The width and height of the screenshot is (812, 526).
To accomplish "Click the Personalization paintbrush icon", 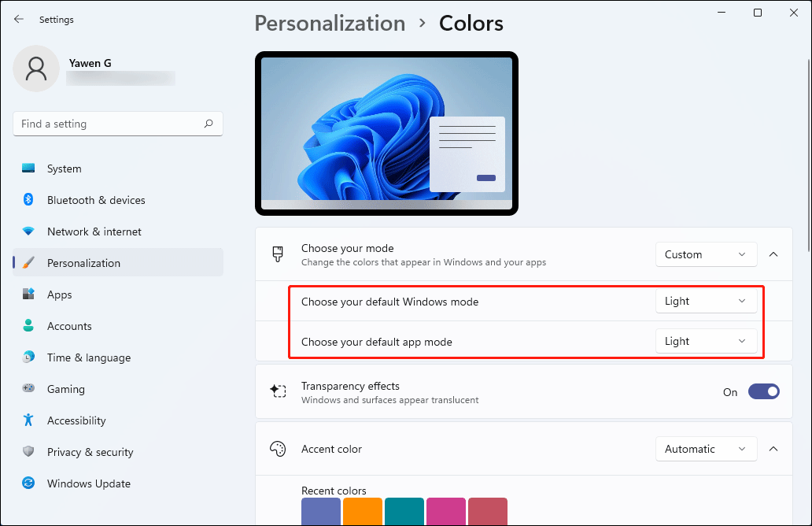I will point(28,263).
